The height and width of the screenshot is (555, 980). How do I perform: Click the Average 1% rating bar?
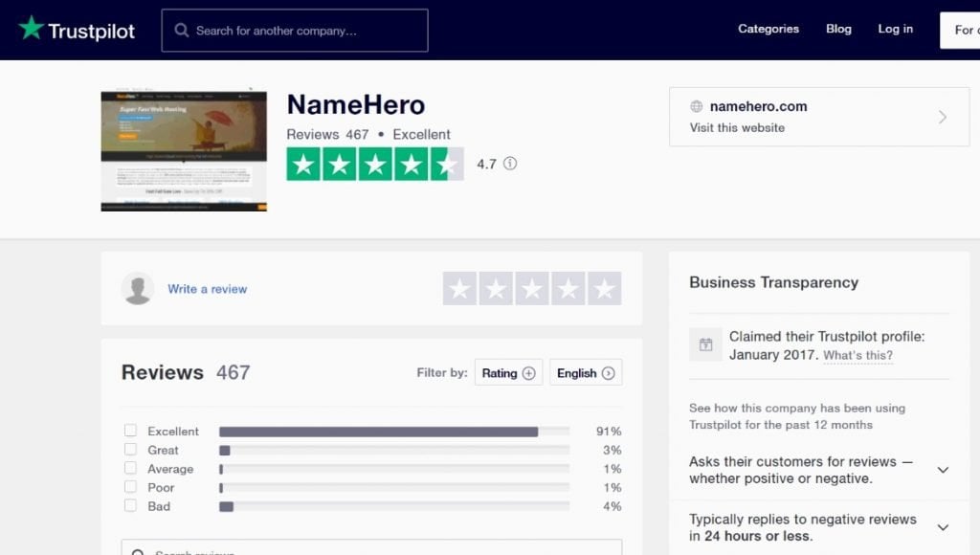[394, 469]
